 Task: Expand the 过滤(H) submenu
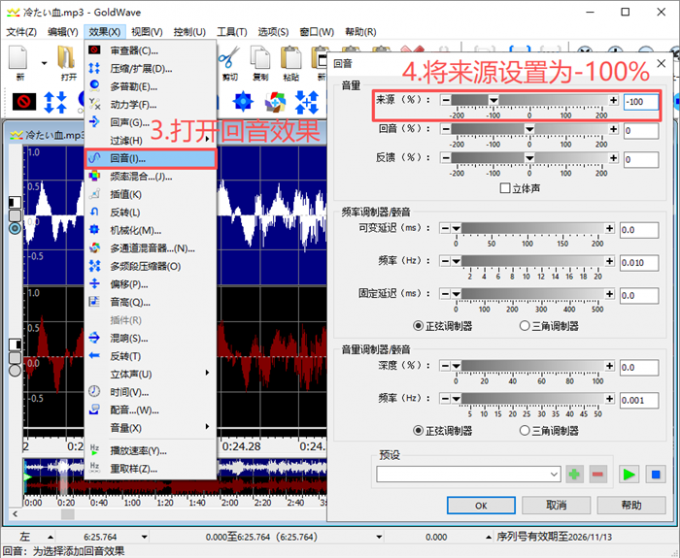coord(207,139)
